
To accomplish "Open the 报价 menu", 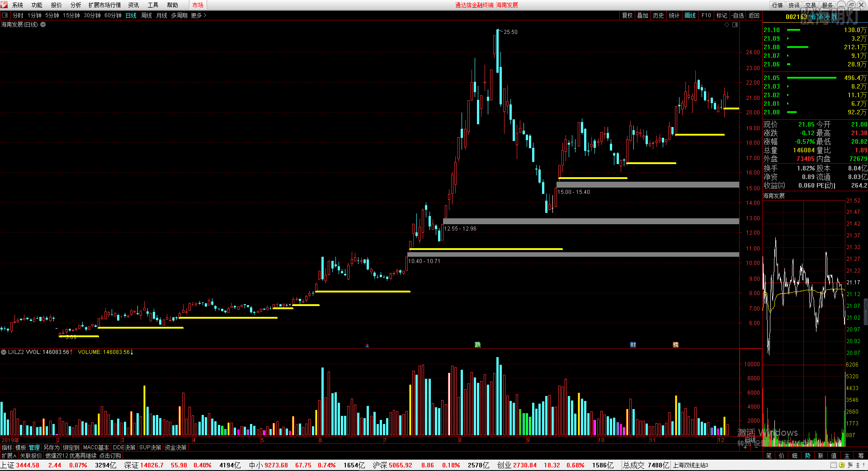I will tap(57, 5).
